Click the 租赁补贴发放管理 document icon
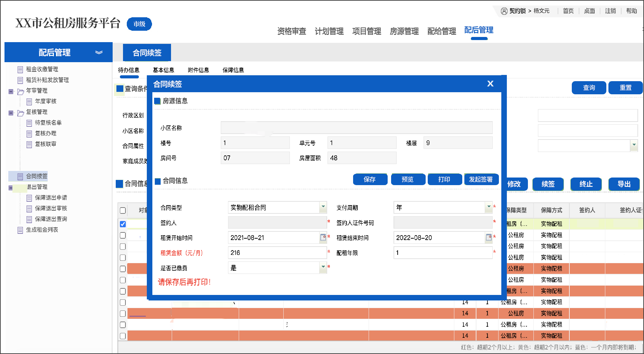 (20, 80)
